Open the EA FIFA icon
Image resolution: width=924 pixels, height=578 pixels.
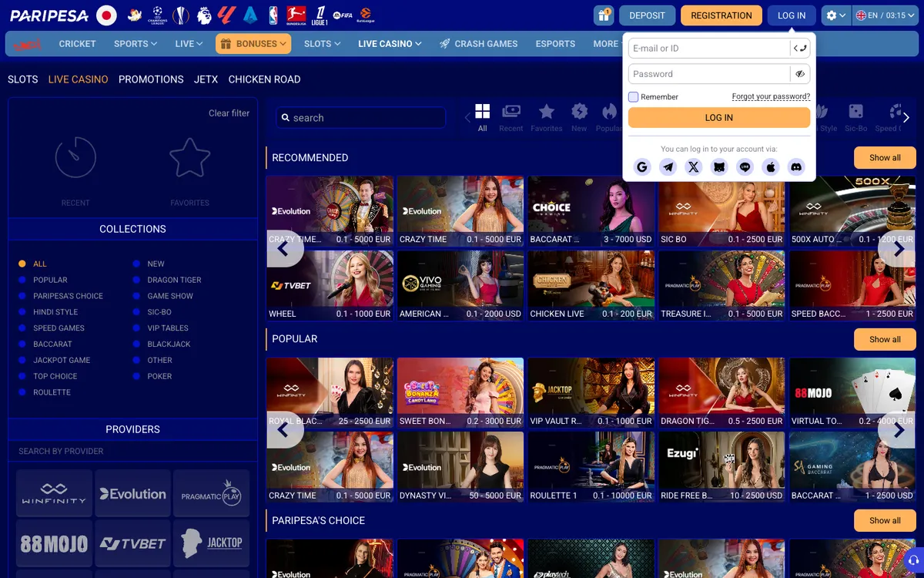pyautogui.click(x=343, y=15)
